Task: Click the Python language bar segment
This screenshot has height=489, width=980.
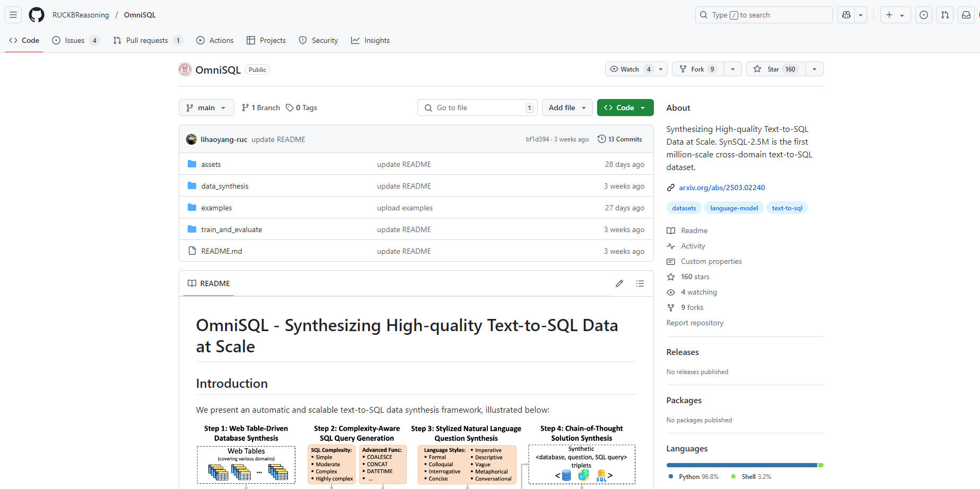Action: tap(742, 465)
